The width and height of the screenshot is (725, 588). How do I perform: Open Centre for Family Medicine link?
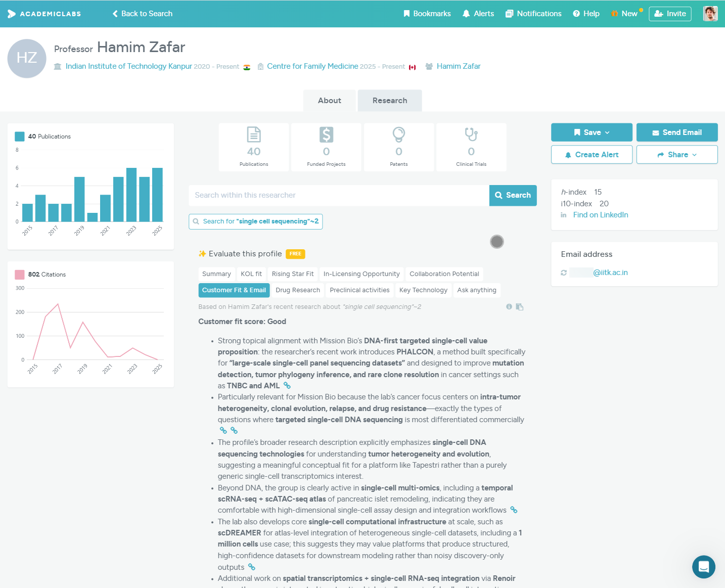tap(312, 66)
